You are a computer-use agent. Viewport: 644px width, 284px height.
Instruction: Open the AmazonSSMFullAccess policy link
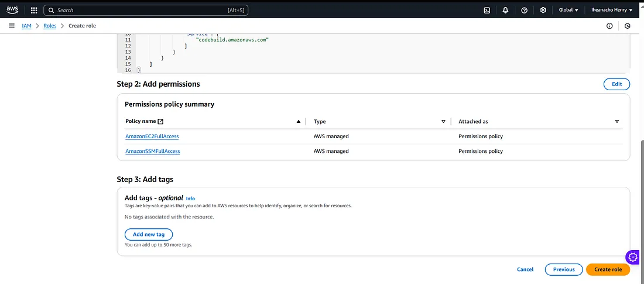153,151
